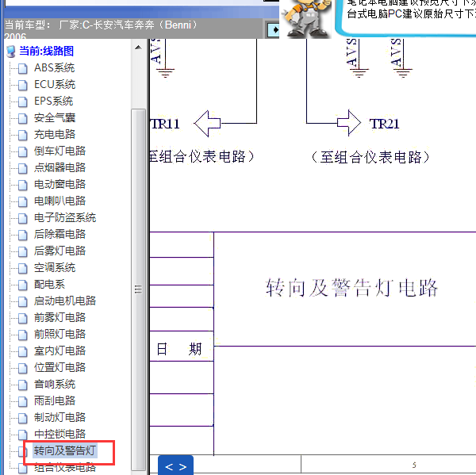Click the tree panel scrollbar thumb
This screenshot has height=475, width=476.
pyautogui.click(x=138, y=289)
